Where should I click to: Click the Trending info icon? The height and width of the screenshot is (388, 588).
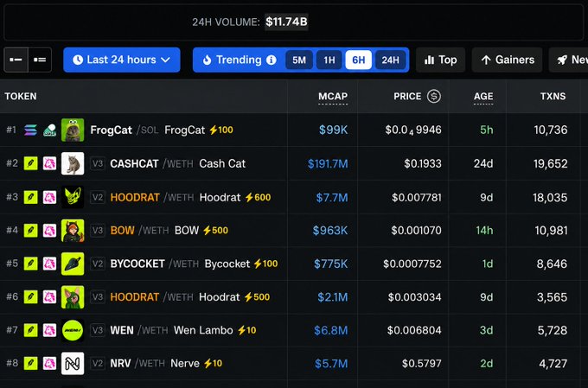(x=272, y=60)
